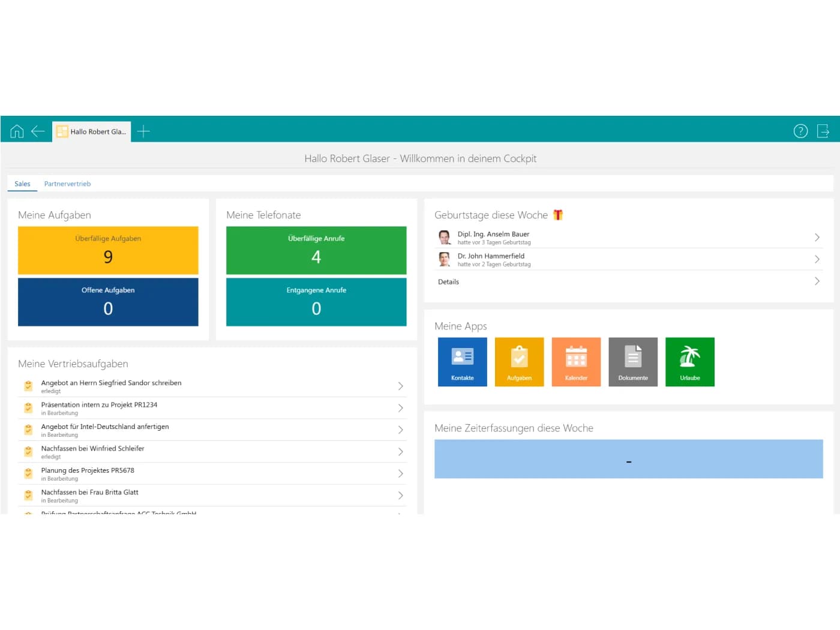Switch to the Partnervertrieb tab

pyautogui.click(x=67, y=184)
